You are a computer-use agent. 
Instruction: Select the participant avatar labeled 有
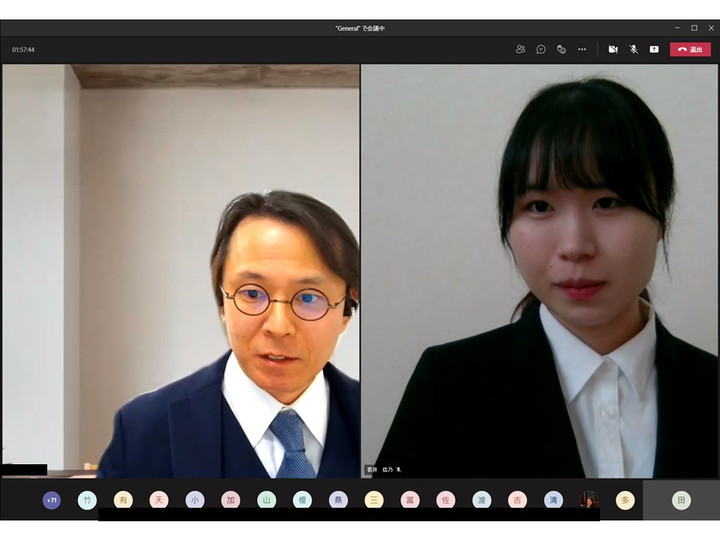point(123,500)
